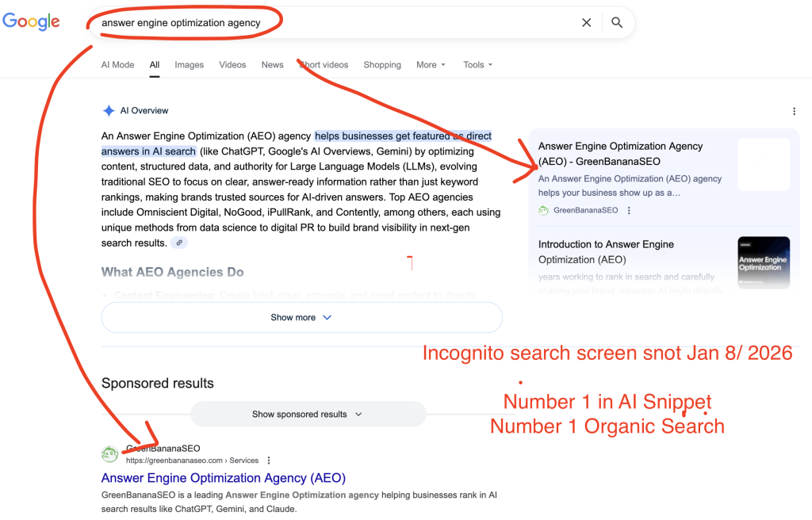This screenshot has height=520, width=812.
Task: Open three-dot menu beside GreenBananaSEO source card
Action: [629, 210]
